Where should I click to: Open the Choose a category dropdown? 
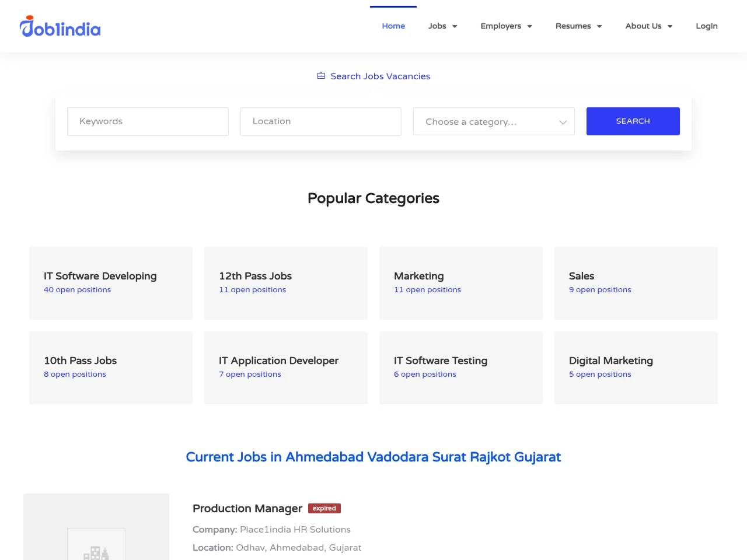point(494,121)
